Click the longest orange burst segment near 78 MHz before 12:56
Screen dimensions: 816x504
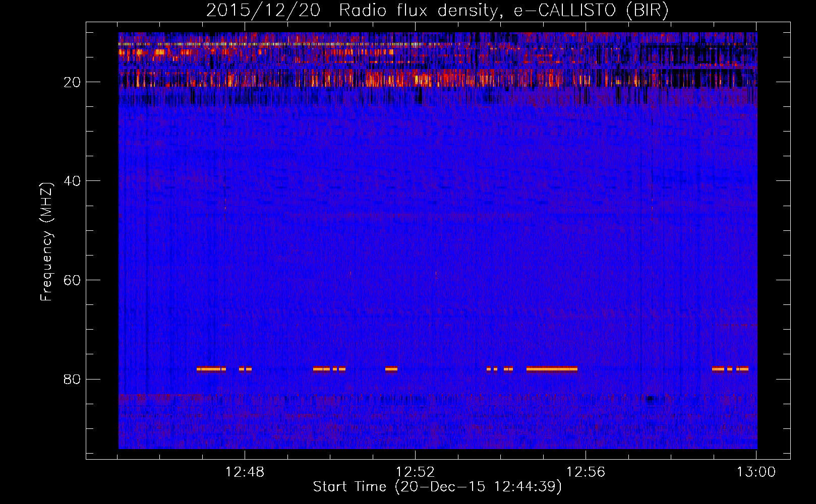point(552,369)
